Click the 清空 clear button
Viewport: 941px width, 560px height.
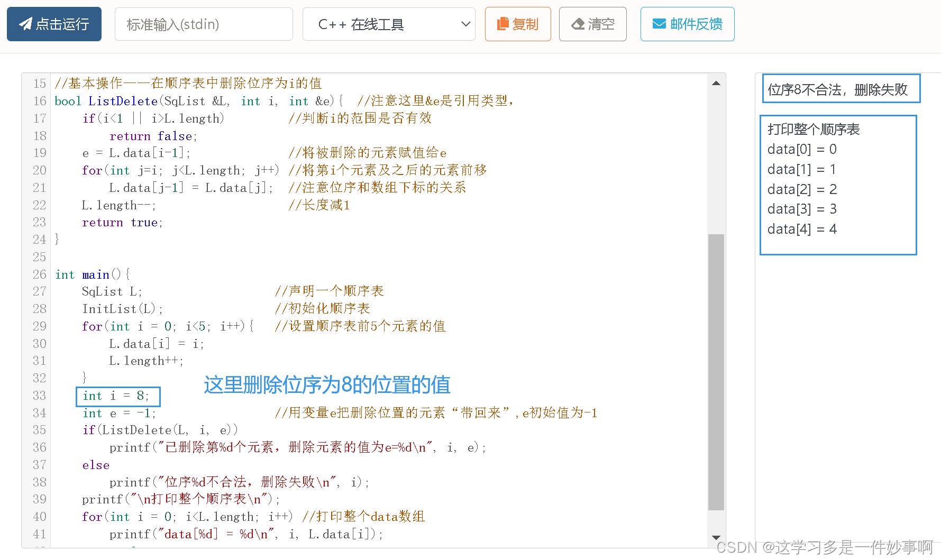[x=593, y=24]
